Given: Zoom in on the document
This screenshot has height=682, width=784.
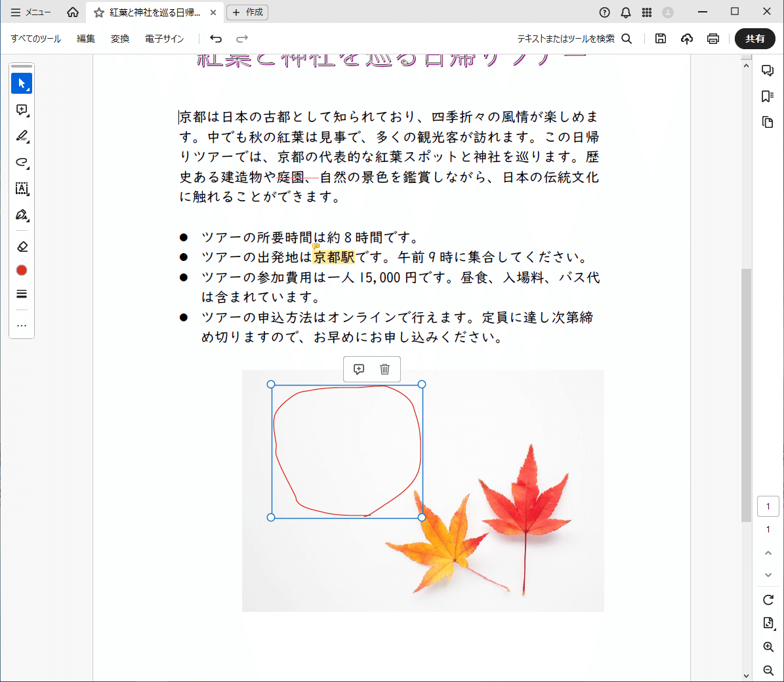Looking at the screenshot, I should (x=768, y=647).
